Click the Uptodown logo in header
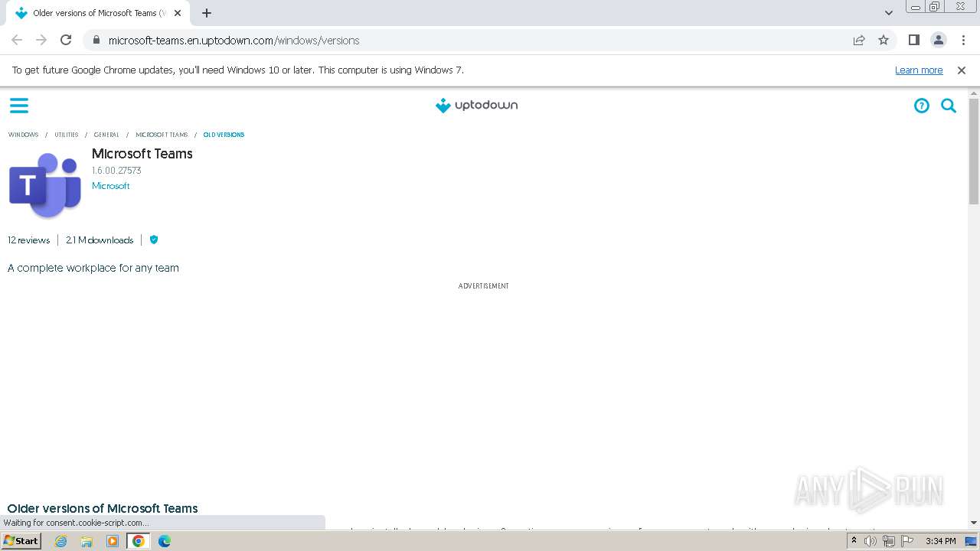Screen dimensions: 980x551 click(x=476, y=106)
